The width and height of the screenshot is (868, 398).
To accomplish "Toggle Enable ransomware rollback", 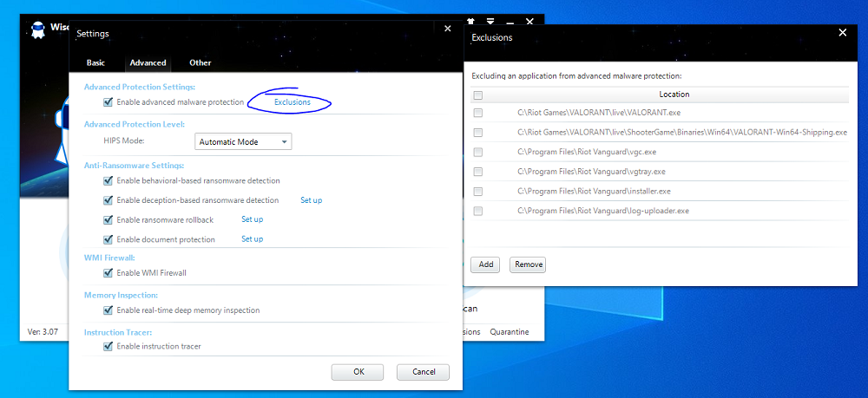I will coord(108,220).
